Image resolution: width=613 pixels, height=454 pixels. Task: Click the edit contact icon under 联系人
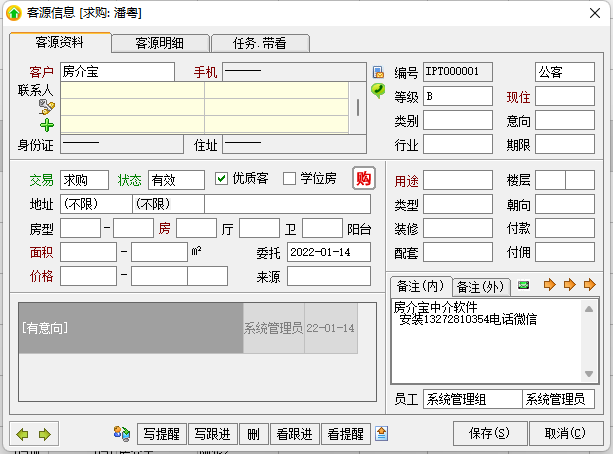pos(46,107)
